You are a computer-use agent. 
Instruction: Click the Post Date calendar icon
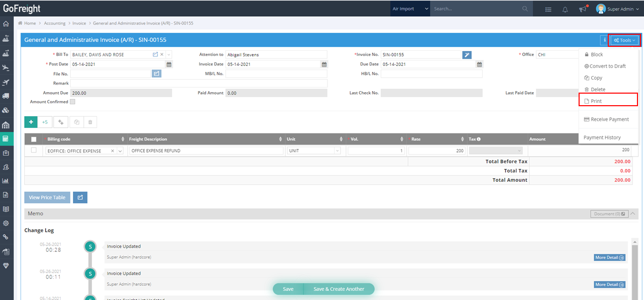169,64
